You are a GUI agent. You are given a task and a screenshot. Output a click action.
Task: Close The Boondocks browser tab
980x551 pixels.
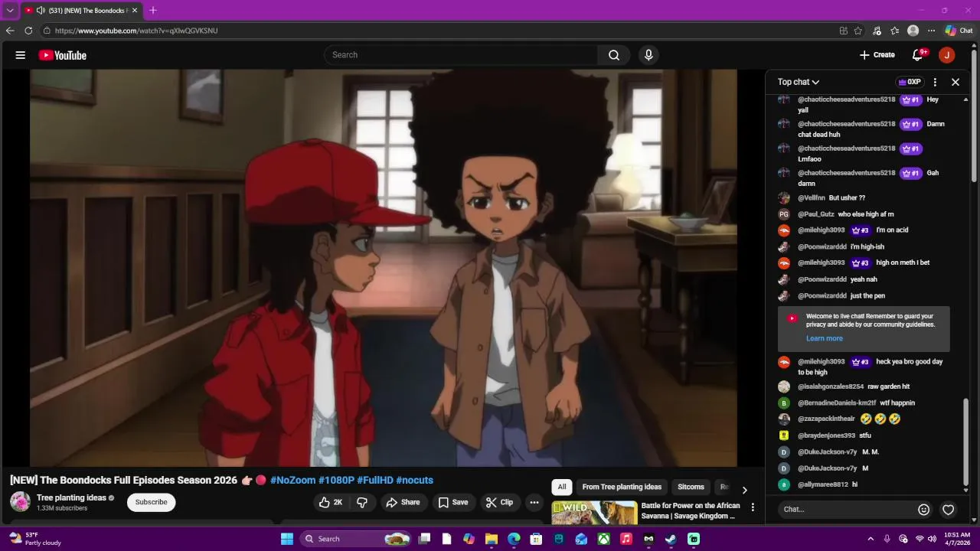tap(134, 11)
